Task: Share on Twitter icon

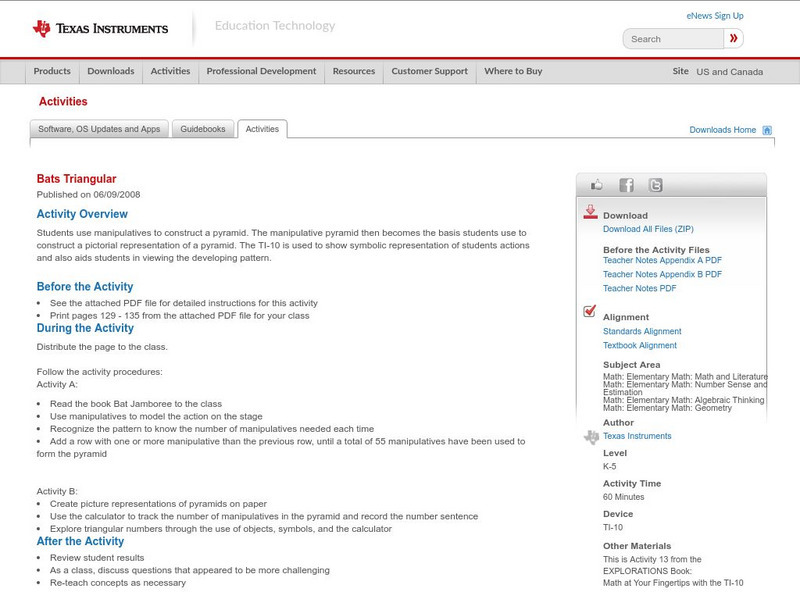Action: 655,185
